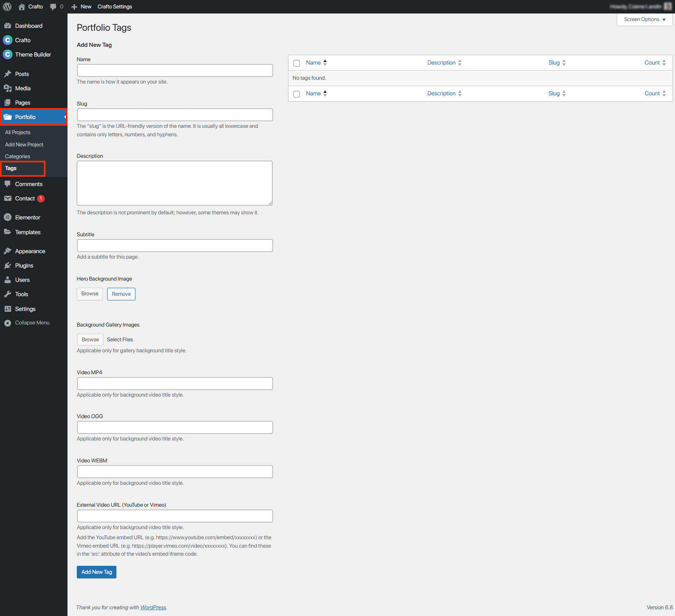Click the Posts pushpin icon

8,74
